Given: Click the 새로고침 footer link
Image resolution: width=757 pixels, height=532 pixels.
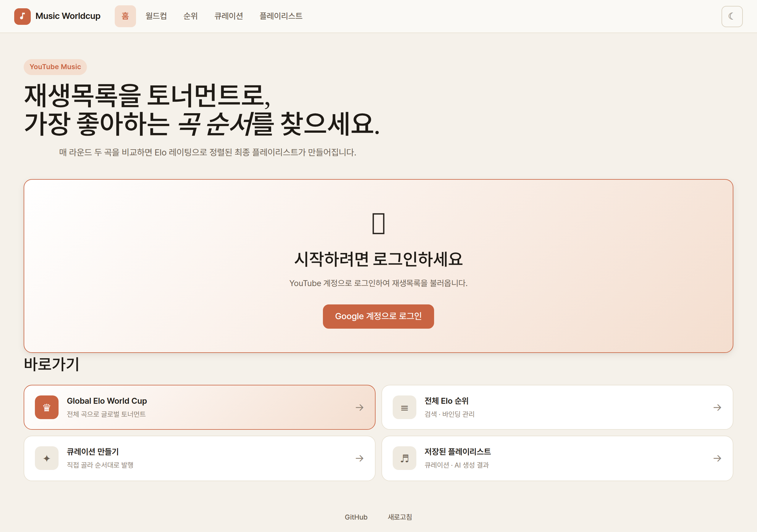Looking at the screenshot, I should (399, 517).
